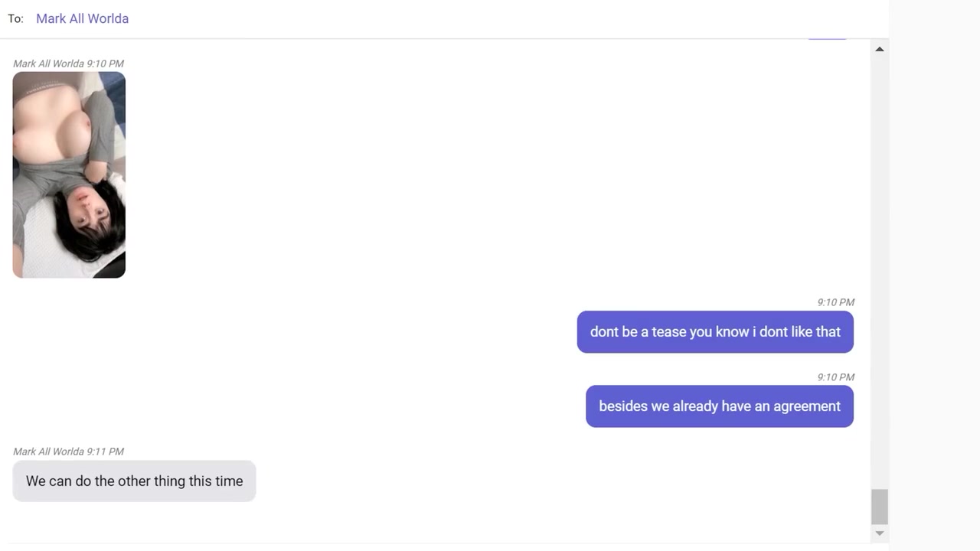Focus the recipient field beside Mark All Worlda
Image resolution: width=980 pixels, height=551 pixels.
pos(505,18)
